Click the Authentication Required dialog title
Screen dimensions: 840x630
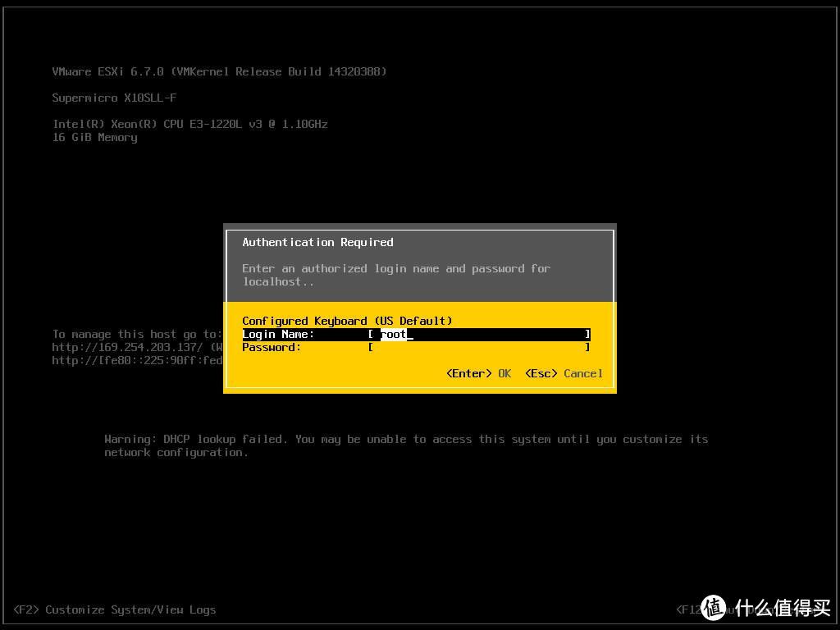[x=317, y=242]
